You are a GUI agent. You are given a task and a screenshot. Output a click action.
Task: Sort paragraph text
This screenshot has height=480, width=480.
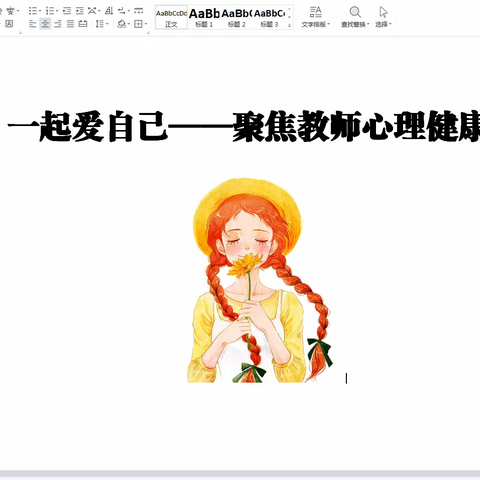tap(109, 11)
